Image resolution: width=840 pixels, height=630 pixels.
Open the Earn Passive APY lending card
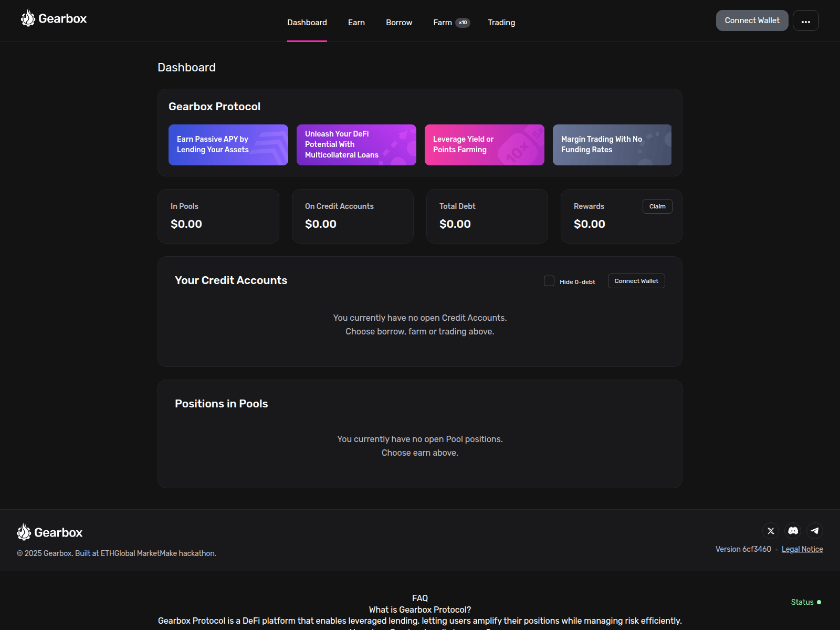228,145
